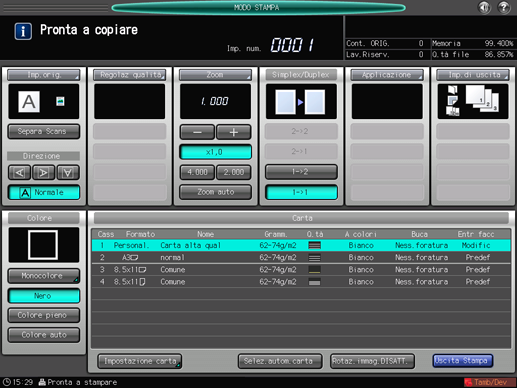This screenshot has height=388, width=517.
Task: Click Pronta a stampare status text
Action: coord(82,382)
